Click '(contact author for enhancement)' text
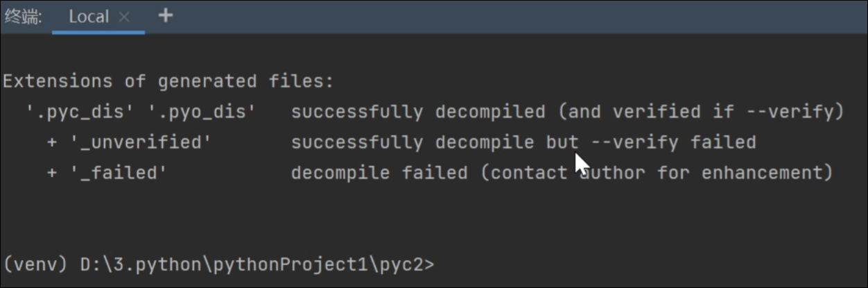868x288 pixels. pos(657,173)
